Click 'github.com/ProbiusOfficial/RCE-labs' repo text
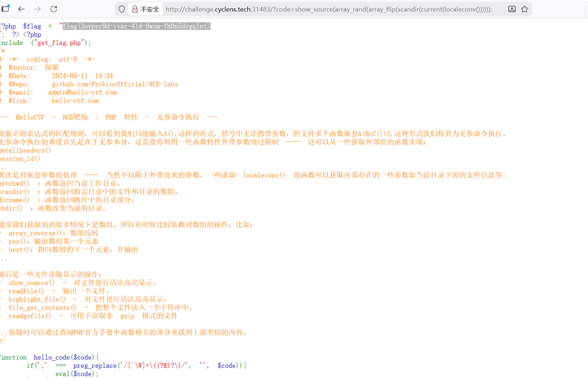Image resolution: width=588 pixels, height=379 pixels. 115,84
